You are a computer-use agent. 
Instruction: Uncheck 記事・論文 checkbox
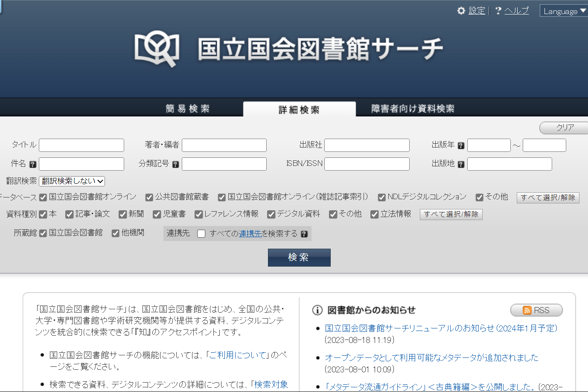[70, 215]
